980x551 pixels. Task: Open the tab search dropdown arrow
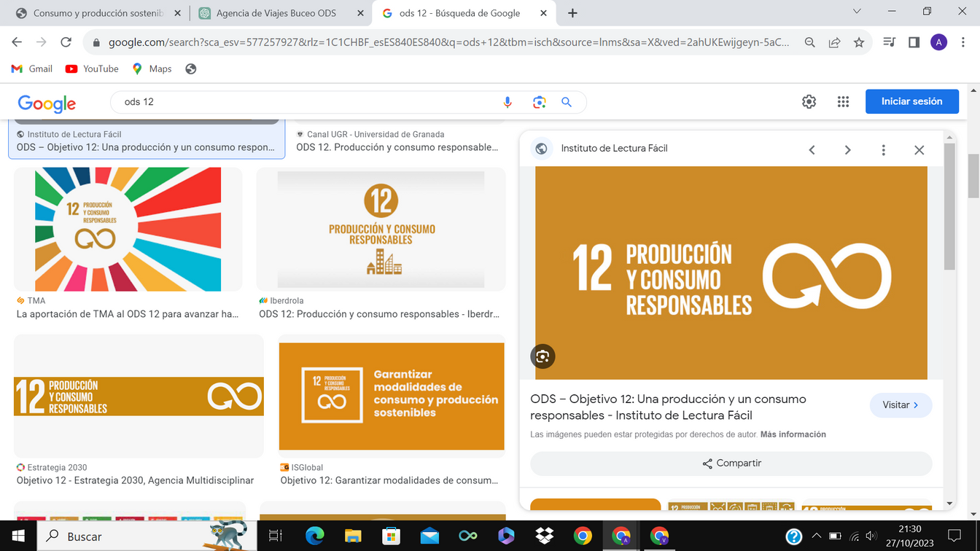click(857, 12)
